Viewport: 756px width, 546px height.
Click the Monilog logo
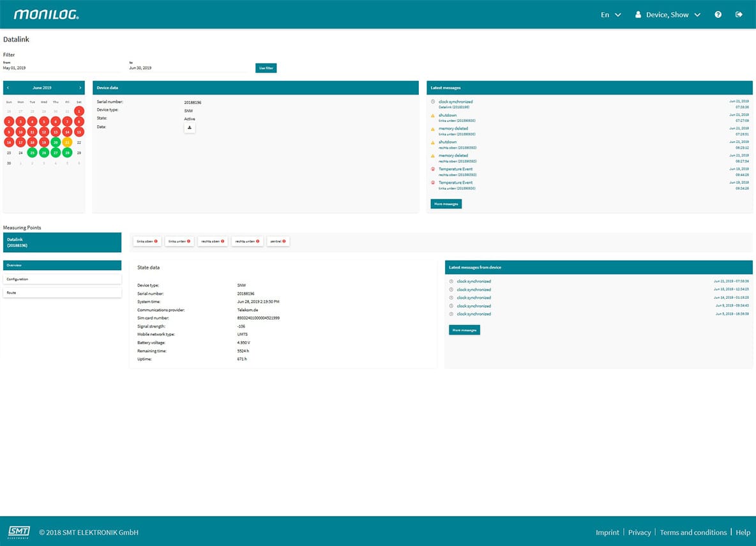click(47, 15)
